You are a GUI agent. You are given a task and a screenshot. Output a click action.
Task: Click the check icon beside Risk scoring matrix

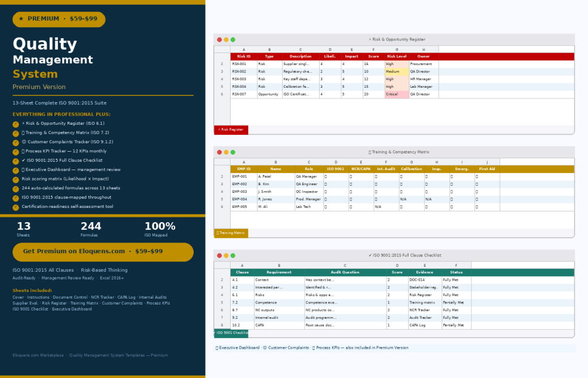pyautogui.click(x=16, y=180)
